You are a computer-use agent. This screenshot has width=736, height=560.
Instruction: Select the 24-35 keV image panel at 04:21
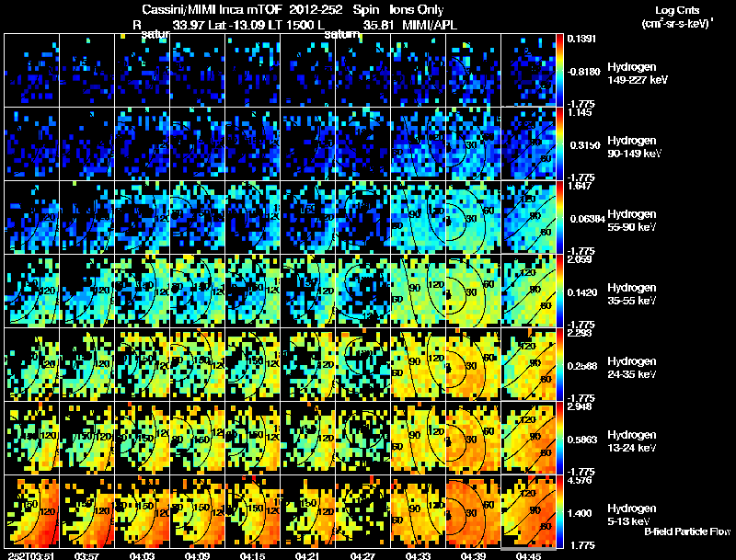(307, 364)
